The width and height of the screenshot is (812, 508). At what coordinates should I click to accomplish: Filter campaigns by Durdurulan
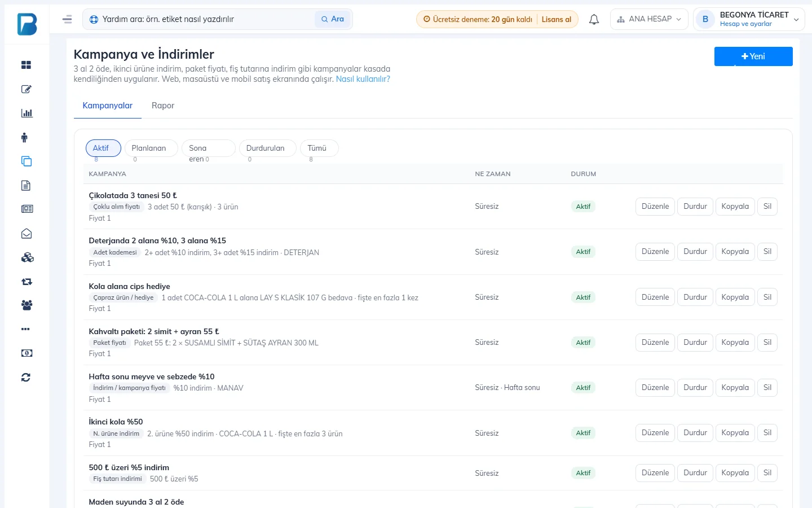[x=267, y=148]
